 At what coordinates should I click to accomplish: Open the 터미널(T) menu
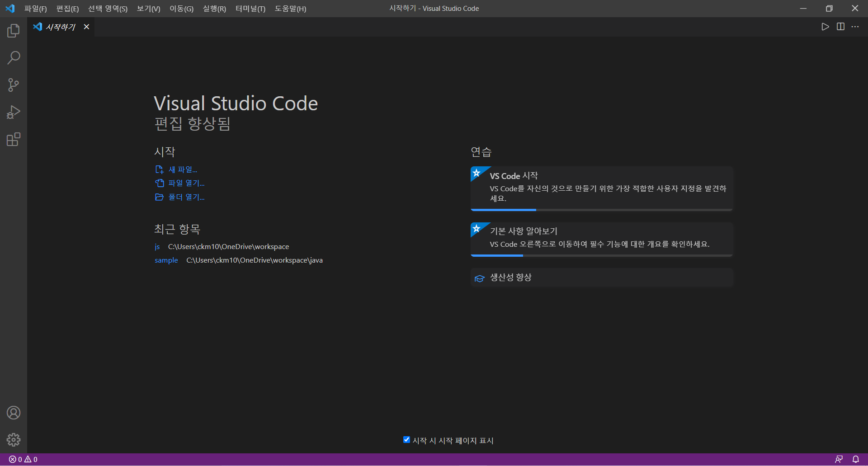[x=250, y=9]
